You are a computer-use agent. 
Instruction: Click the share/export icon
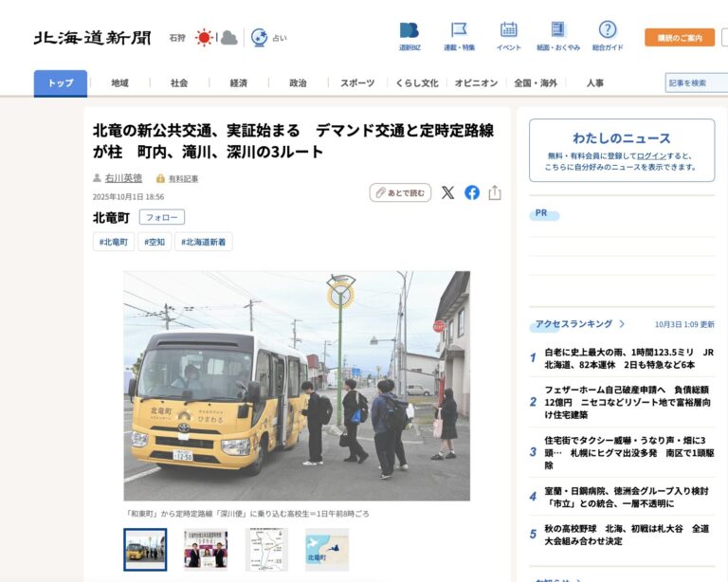point(495,192)
